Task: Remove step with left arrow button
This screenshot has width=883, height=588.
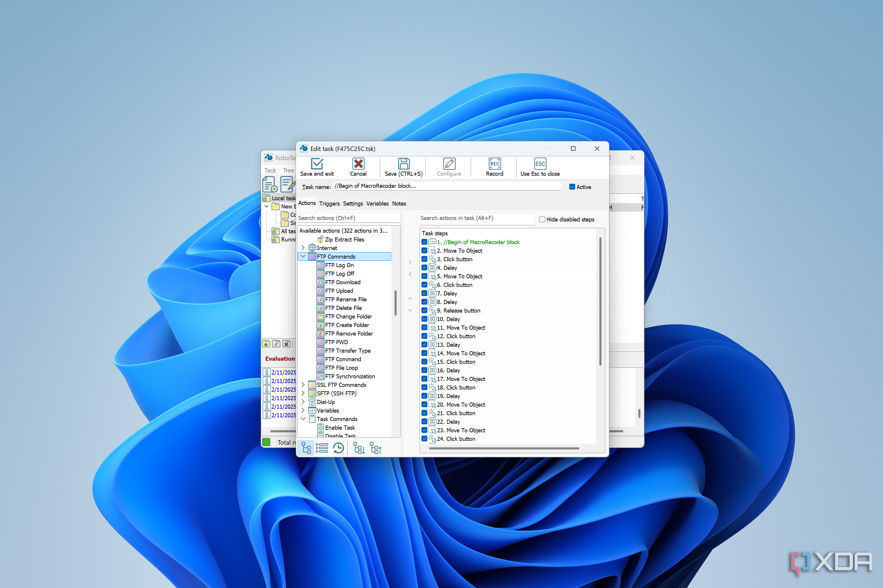Action: click(x=410, y=274)
